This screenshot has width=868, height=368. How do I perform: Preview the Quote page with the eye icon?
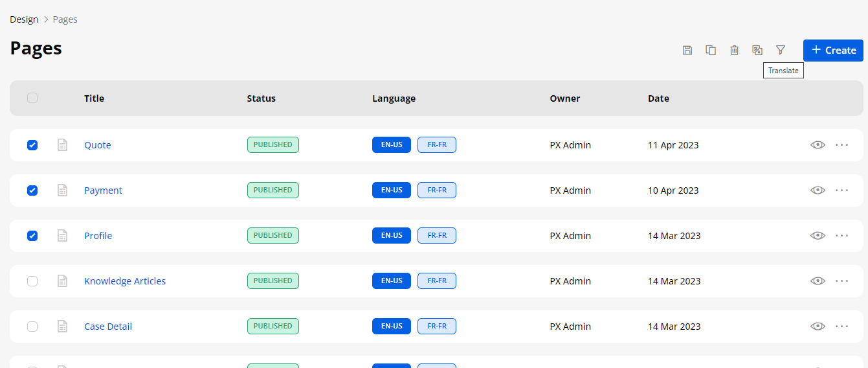coord(818,145)
